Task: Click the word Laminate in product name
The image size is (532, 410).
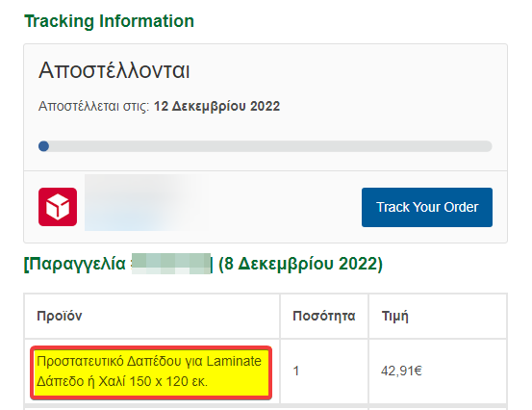Action: pyautogui.click(x=234, y=361)
